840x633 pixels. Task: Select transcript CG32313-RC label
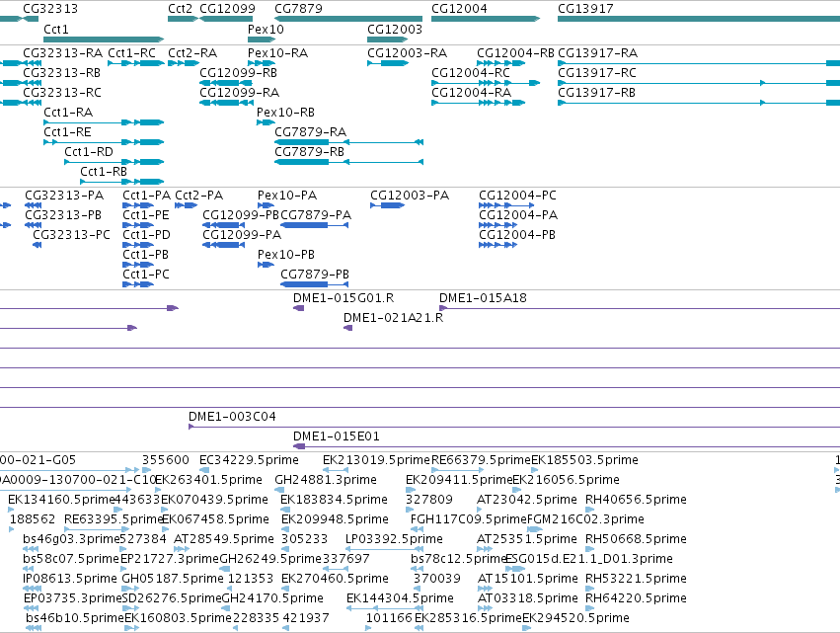[62, 92]
